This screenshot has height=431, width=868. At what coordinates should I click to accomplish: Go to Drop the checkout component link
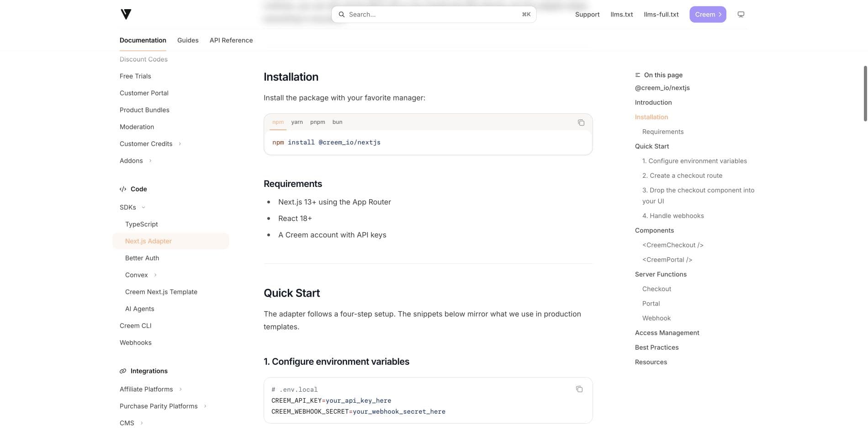[x=699, y=196]
